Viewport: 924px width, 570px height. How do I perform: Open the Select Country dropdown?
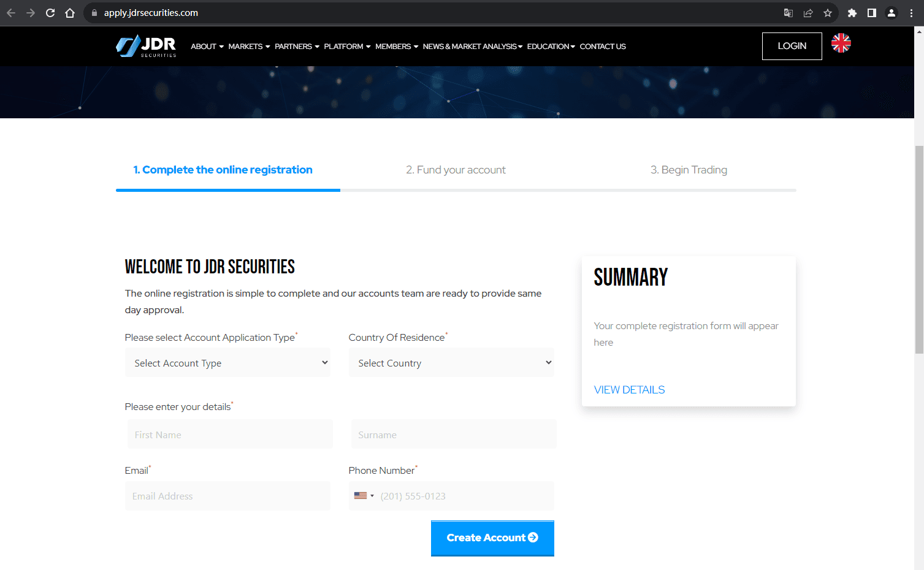click(451, 363)
